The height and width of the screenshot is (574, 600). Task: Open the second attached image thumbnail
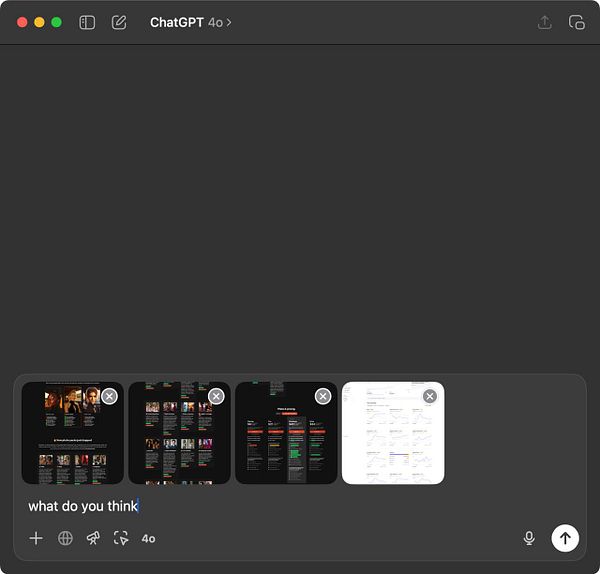click(179, 433)
